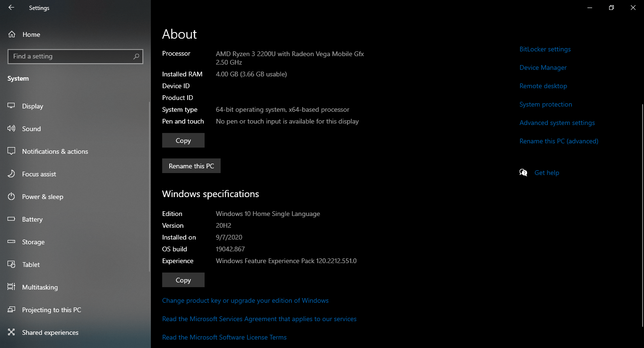Click the AMD Ryzen 3 2200U processor text
This screenshot has height=348, width=644.
click(x=290, y=58)
